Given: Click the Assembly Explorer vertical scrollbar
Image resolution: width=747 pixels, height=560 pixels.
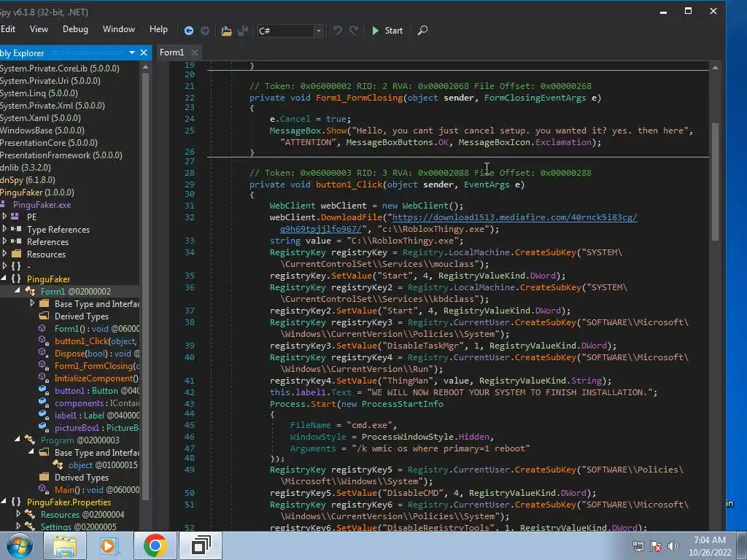Looking at the screenshot, I should [x=145, y=286].
